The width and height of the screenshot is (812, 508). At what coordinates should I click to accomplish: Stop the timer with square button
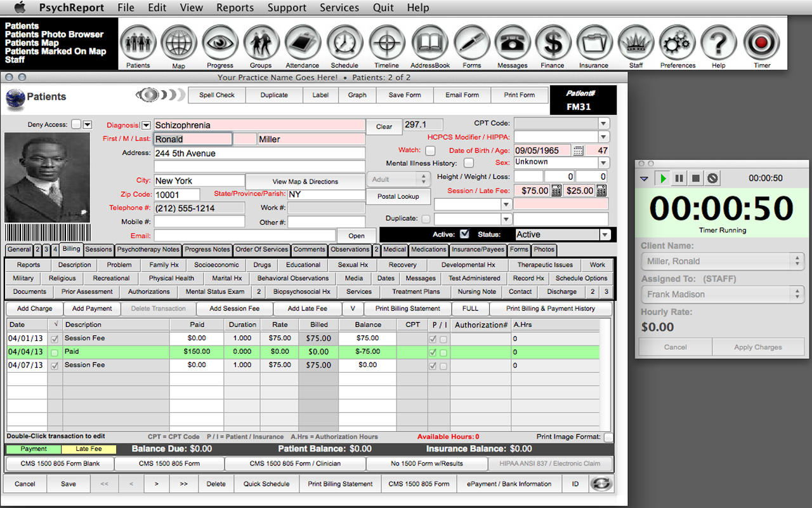point(695,178)
